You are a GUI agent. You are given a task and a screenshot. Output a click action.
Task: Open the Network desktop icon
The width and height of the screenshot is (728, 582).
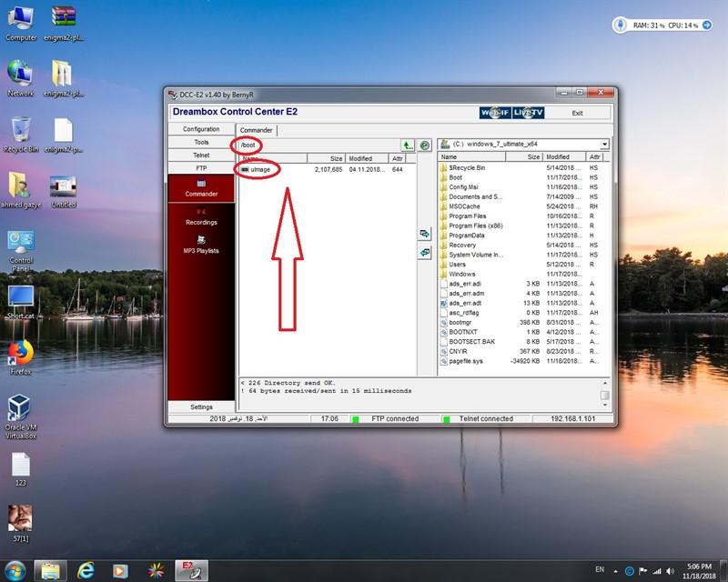tap(21, 78)
